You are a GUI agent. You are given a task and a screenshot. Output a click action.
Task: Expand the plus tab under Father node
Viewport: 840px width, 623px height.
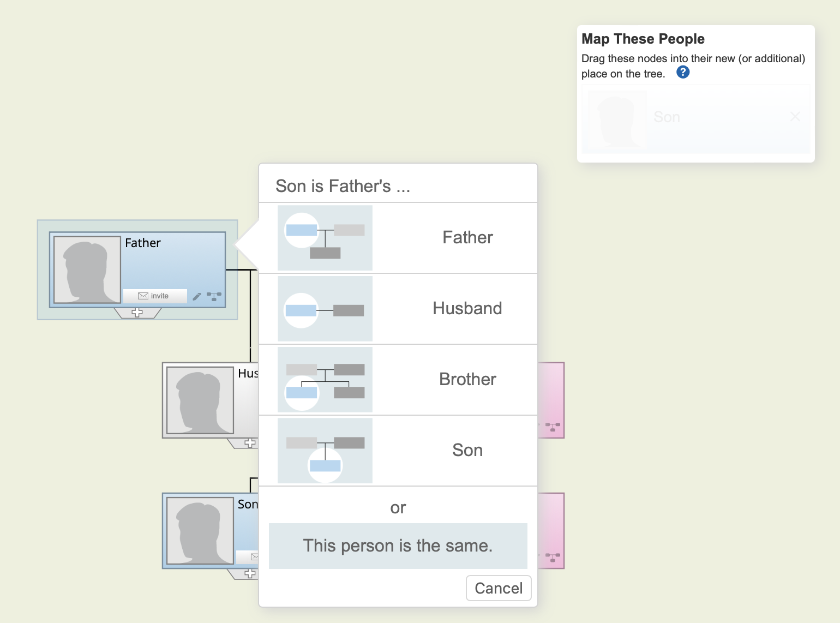pyautogui.click(x=137, y=313)
